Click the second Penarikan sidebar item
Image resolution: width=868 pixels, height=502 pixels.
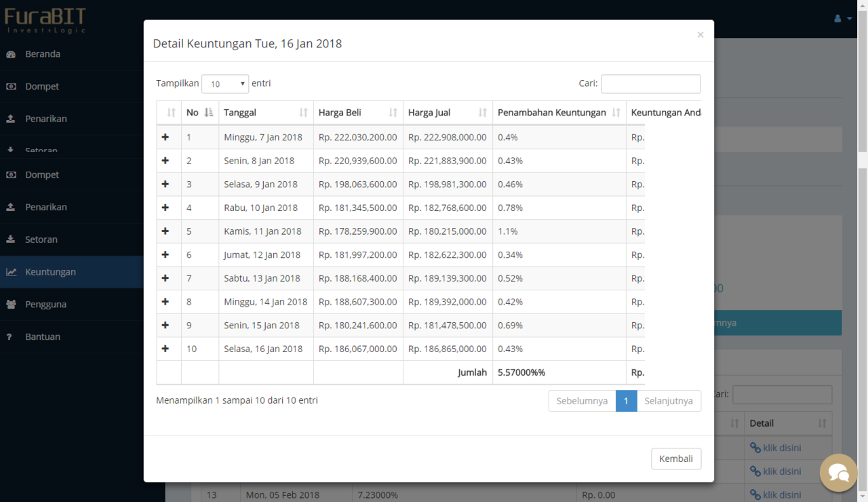tap(71, 207)
